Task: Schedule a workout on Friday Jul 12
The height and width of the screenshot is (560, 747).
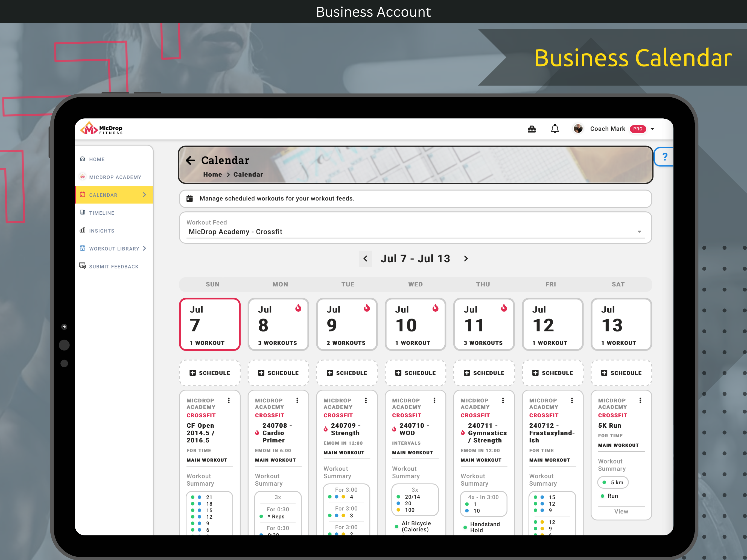Action: (553, 373)
